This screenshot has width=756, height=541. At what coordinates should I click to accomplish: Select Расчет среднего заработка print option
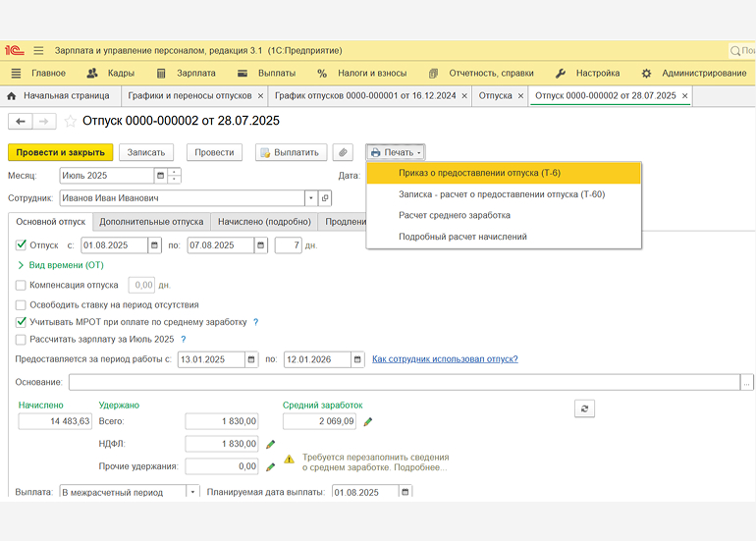[504, 216]
